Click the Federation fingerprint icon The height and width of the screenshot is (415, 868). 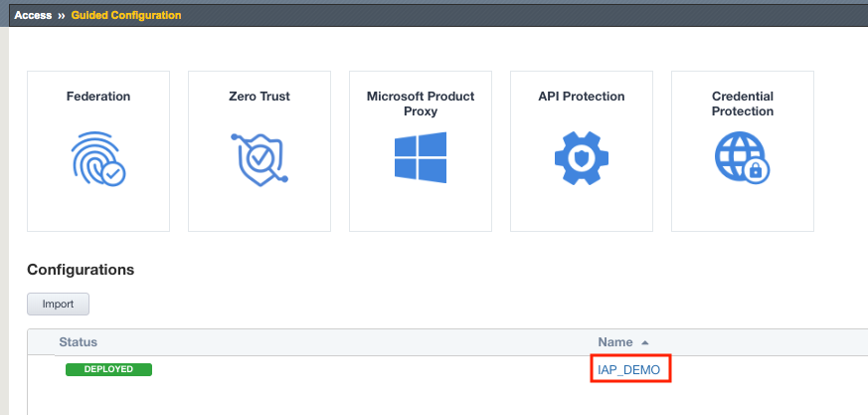click(98, 158)
